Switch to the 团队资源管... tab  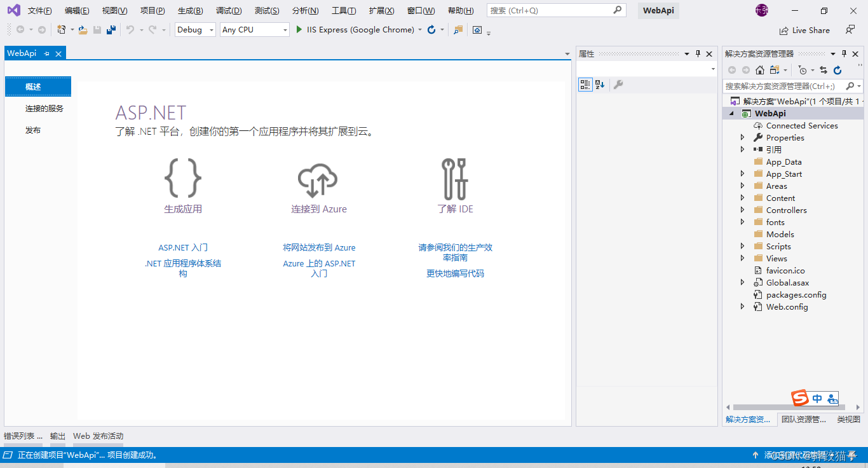click(x=804, y=419)
